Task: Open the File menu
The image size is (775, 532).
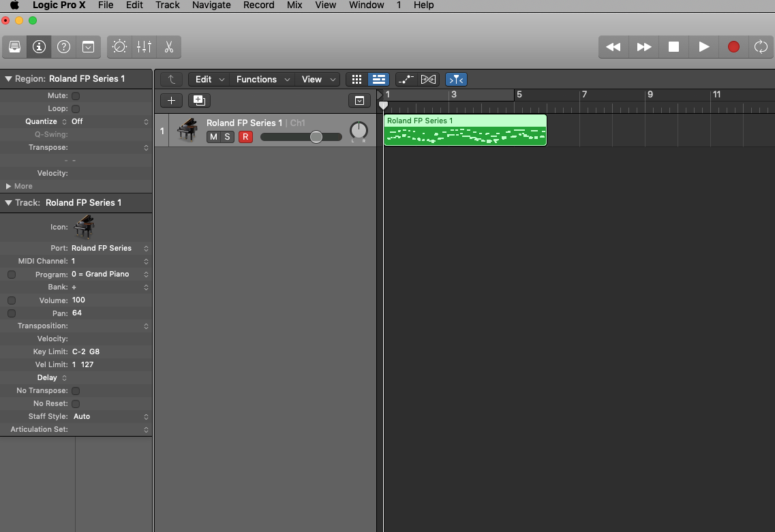Action: click(x=106, y=5)
